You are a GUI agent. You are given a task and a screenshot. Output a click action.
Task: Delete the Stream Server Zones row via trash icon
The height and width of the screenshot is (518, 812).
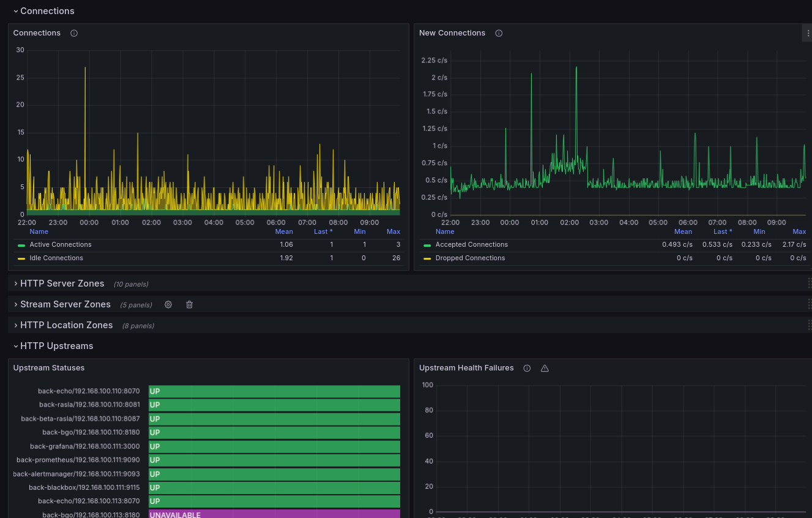189,304
